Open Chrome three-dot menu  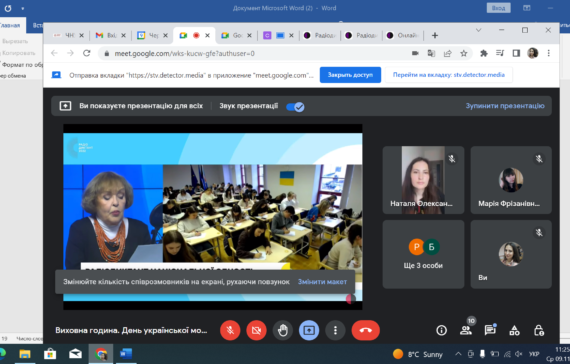[x=549, y=53]
